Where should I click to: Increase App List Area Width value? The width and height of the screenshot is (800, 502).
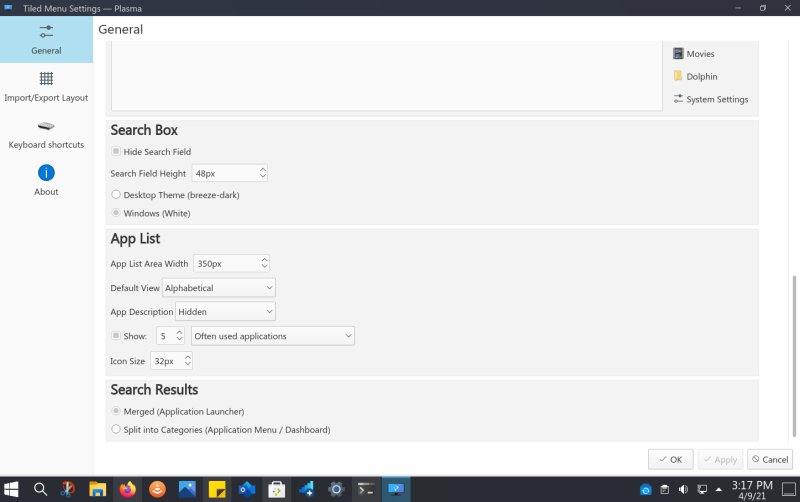[x=264, y=260]
